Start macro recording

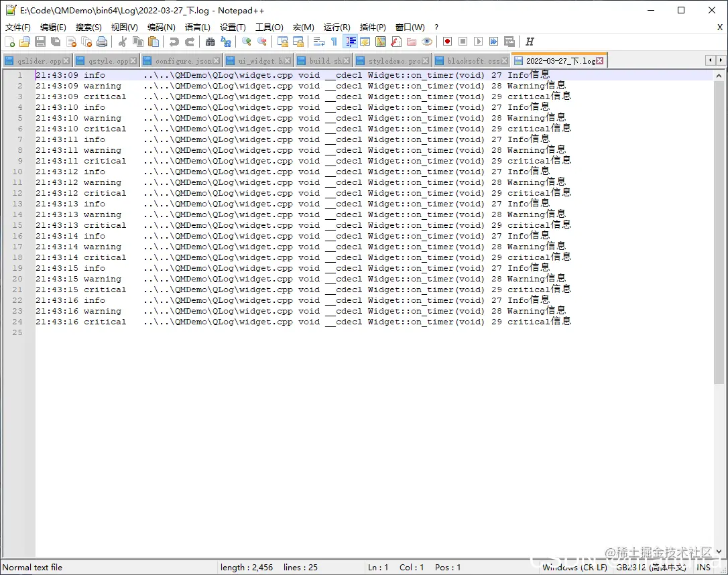click(447, 42)
